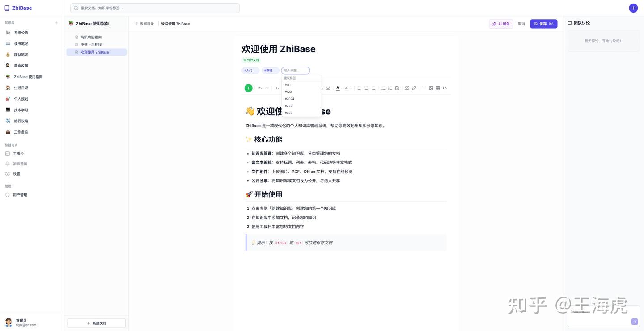Center align the text
The height and width of the screenshot is (331, 644).
tap(366, 88)
